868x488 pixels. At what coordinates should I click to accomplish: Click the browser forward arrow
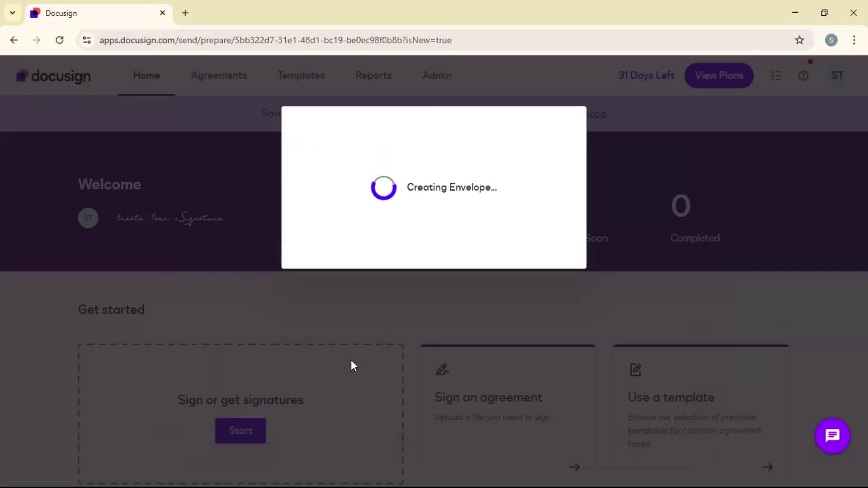37,40
